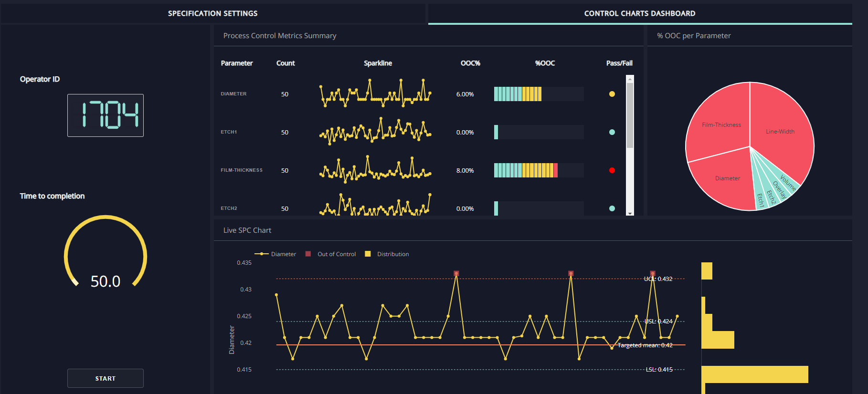This screenshot has height=394, width=868.
Task: Click the Operator ID LED display
Action: pos(106,115)
